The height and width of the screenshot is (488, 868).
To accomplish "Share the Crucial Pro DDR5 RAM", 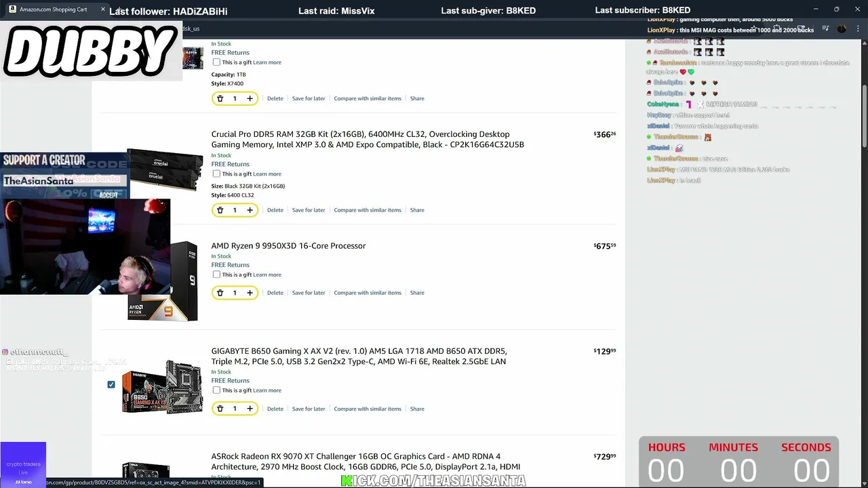I will point(417,210).
